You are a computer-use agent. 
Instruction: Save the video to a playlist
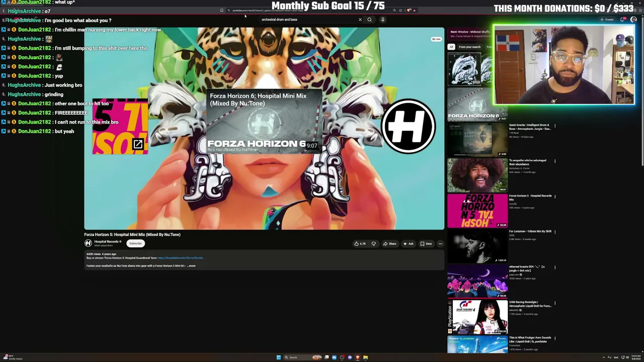(x=426, y=244)
